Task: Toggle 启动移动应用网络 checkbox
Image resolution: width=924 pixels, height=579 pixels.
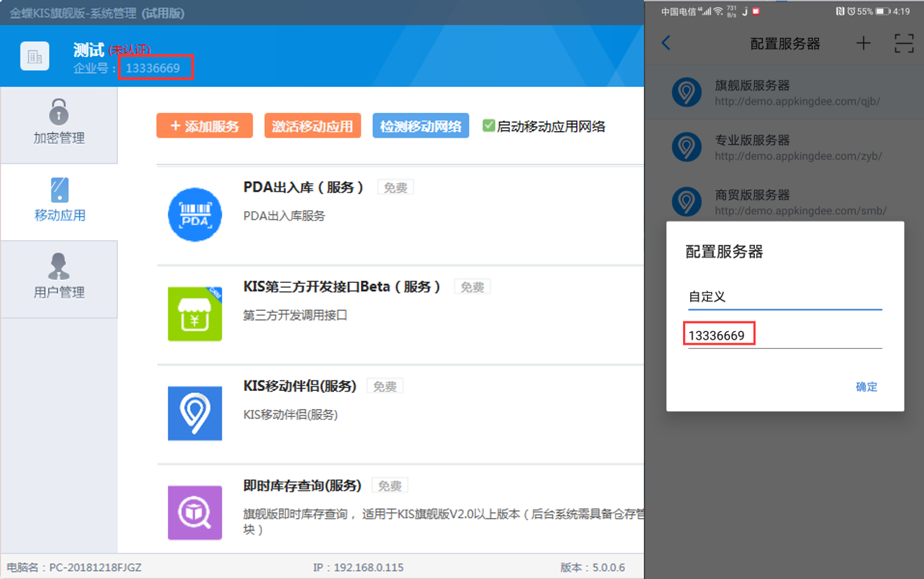Action: point(489,126)
